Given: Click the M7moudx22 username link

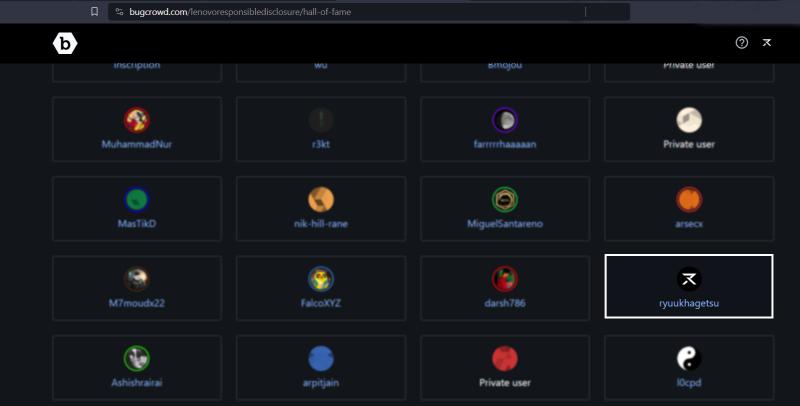Looking at the screenshot, I should click(x=137, y=303).
